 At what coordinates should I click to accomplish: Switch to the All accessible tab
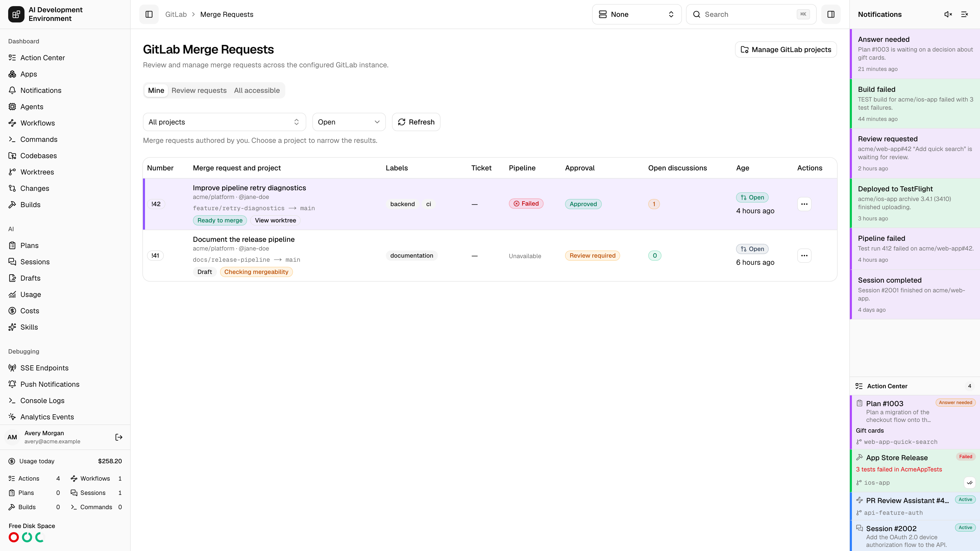pyautogui.click(x=257, y=91)
